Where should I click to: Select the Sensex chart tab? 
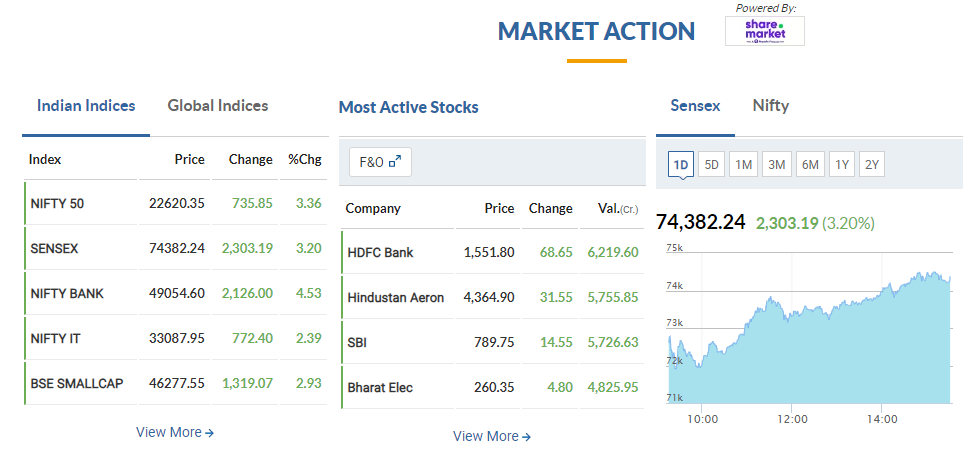coord(695,106)
